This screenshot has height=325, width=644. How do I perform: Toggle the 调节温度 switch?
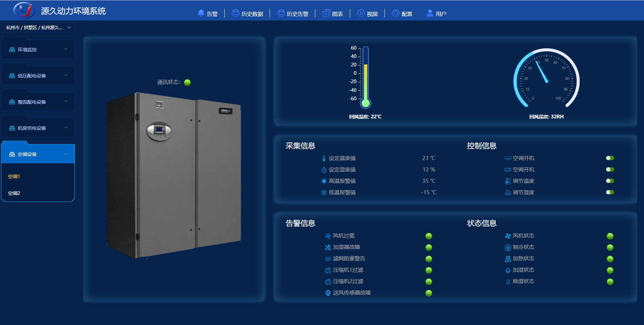610,181
